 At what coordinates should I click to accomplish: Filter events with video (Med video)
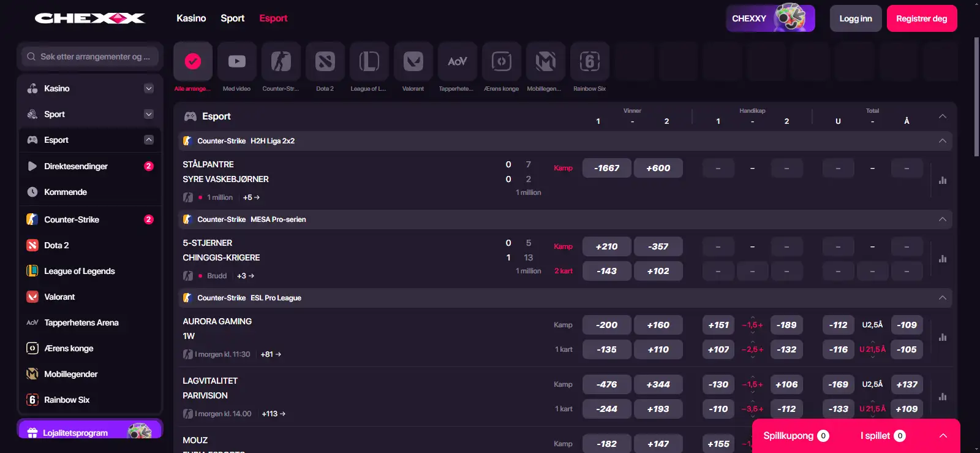point(237,61)
